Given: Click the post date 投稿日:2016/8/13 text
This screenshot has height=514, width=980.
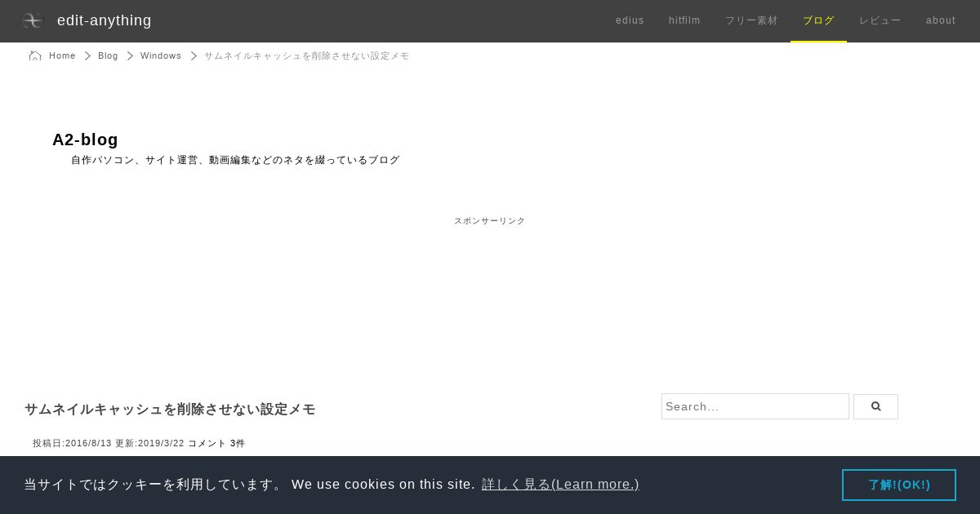Looking at the screenshot, I should 72,443.
